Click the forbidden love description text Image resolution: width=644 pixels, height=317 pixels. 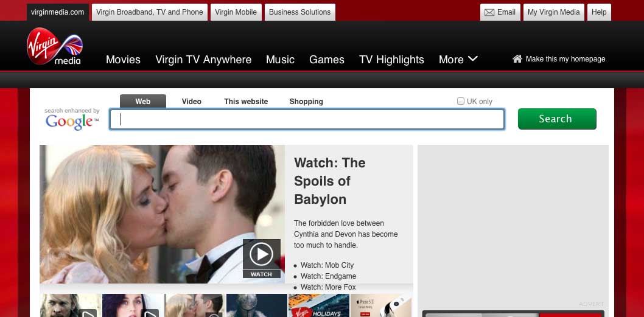pos(346,234)
